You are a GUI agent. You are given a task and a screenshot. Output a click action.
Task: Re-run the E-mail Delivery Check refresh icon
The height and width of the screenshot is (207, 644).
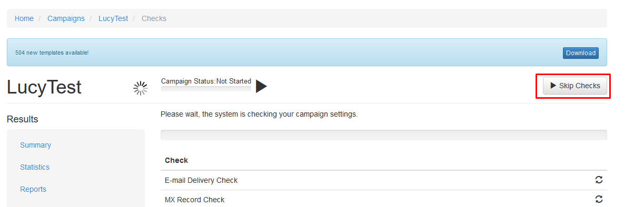(x=599, y=180)
